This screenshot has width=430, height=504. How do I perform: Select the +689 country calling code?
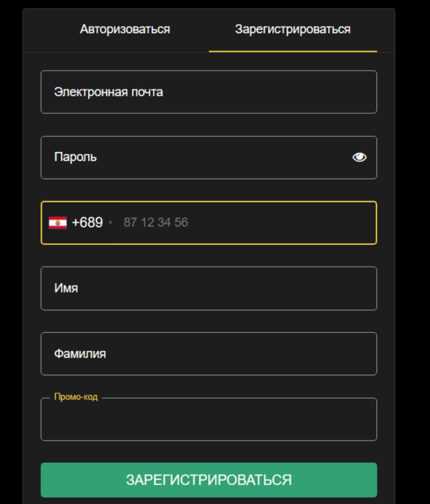87,223
